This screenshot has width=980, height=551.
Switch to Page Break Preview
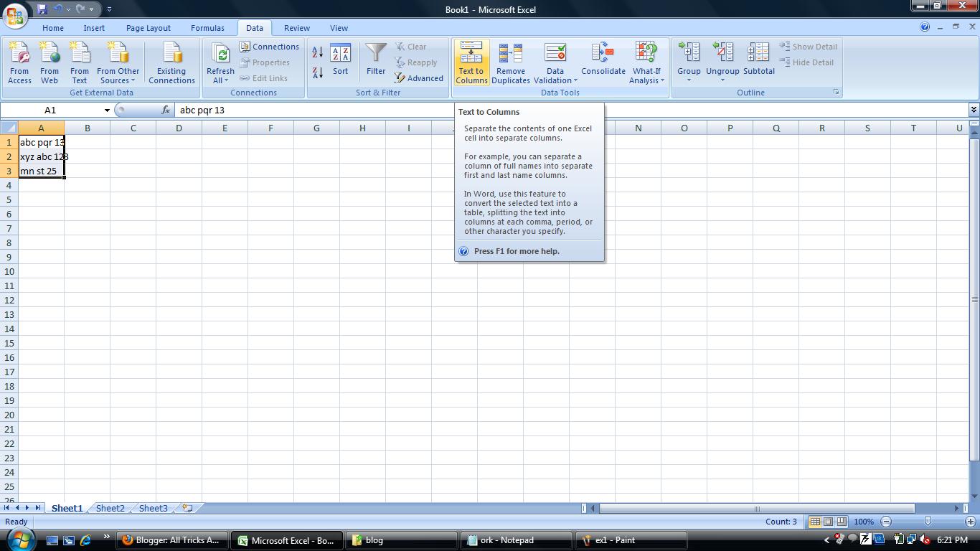842,522
